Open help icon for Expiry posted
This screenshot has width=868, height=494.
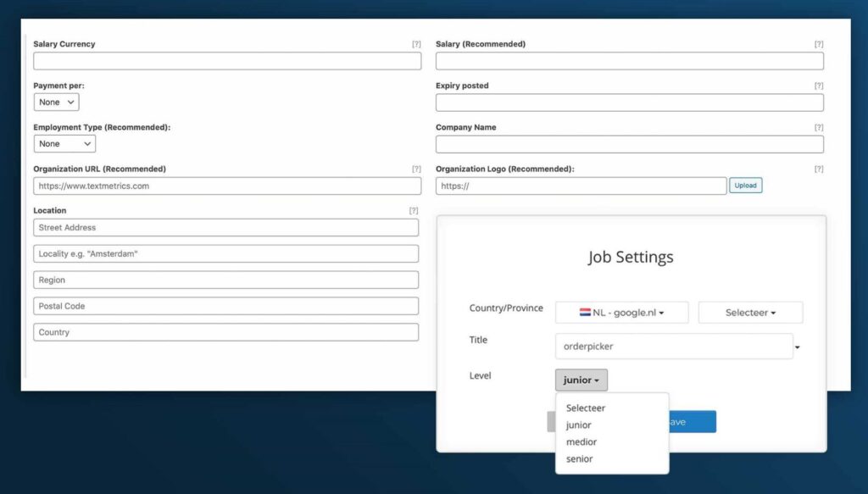(819, 86)
